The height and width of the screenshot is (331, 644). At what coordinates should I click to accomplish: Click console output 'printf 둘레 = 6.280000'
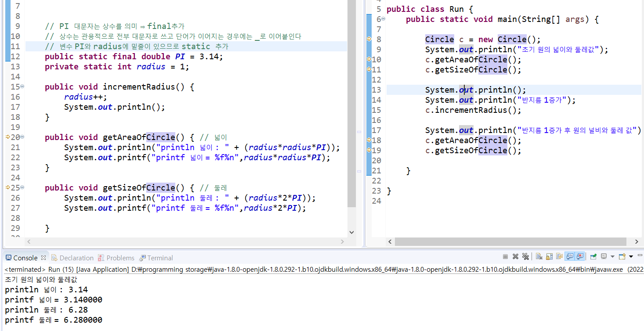54,320
